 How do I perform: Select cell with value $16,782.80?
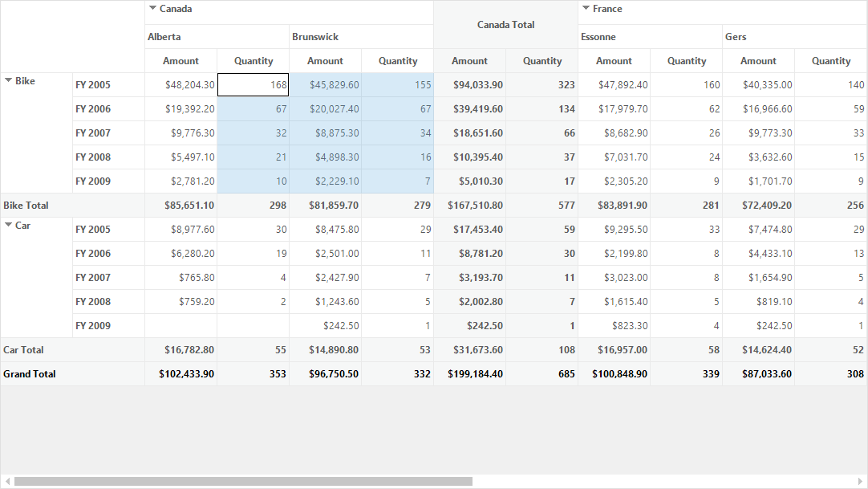pos(181,349)
